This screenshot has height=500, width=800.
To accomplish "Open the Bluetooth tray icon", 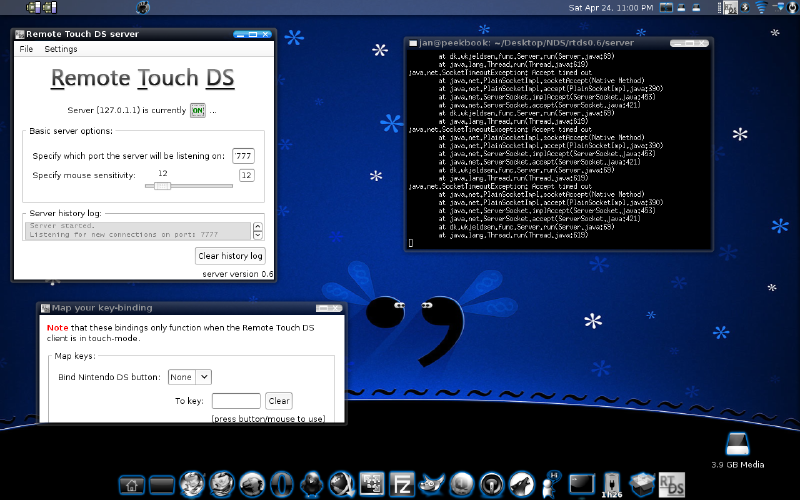I will (745, 7).
